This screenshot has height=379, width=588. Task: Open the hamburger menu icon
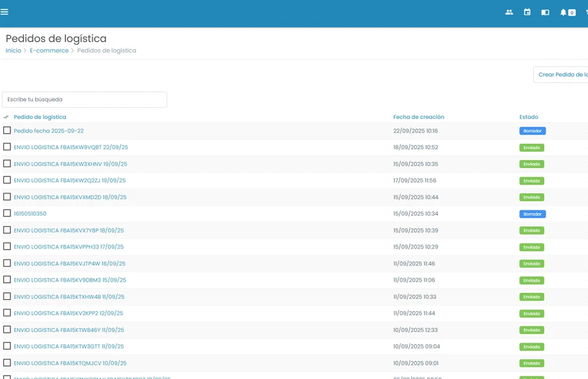coord(5,12)
